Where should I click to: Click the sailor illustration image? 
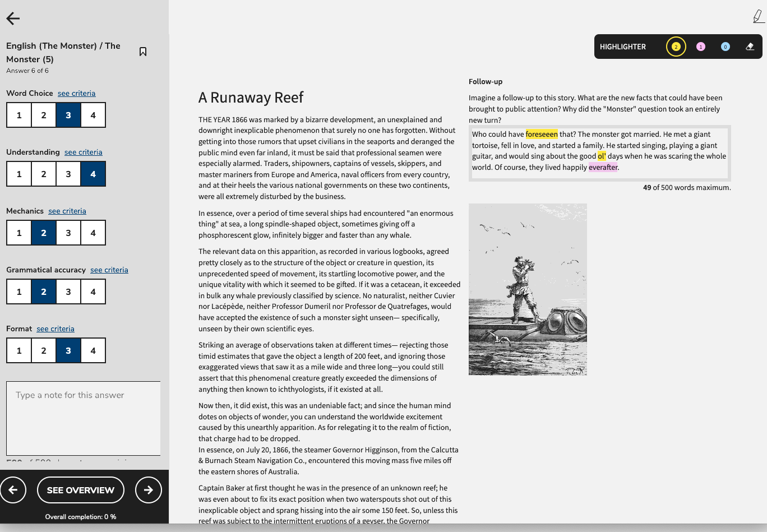[x=528, y=289]
